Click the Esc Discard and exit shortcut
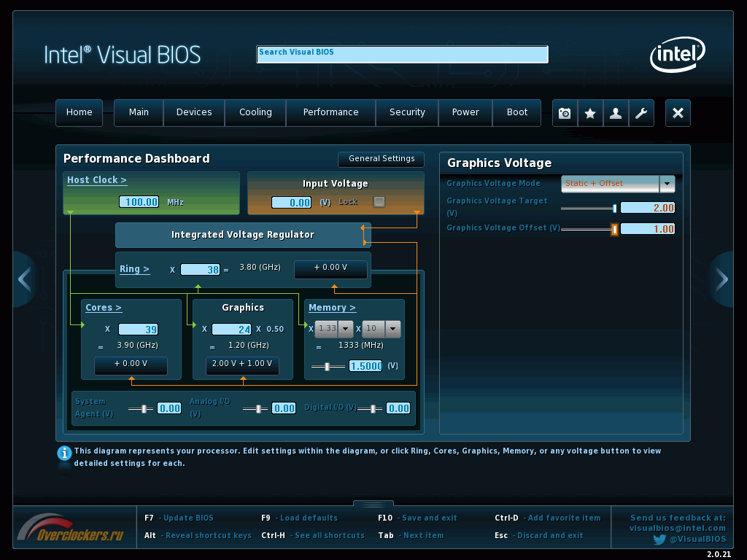This screenshot has height=560, width=747. [x=539, y=536]
